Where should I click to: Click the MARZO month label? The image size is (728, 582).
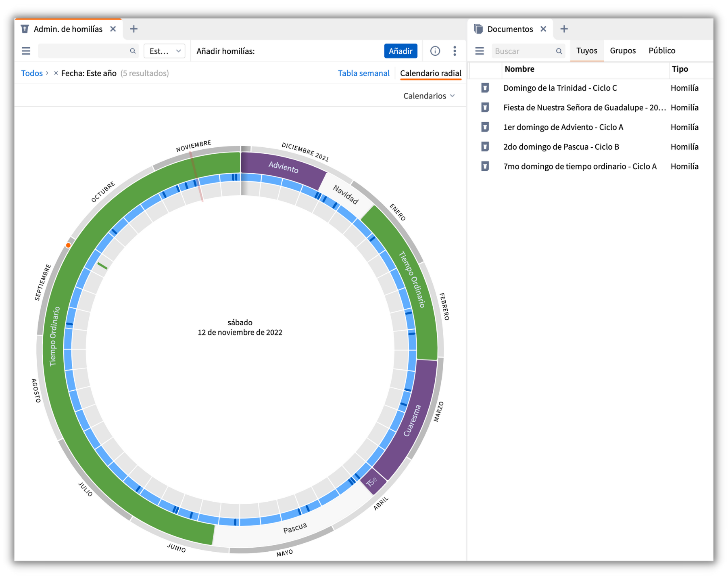tap(438, 412)
